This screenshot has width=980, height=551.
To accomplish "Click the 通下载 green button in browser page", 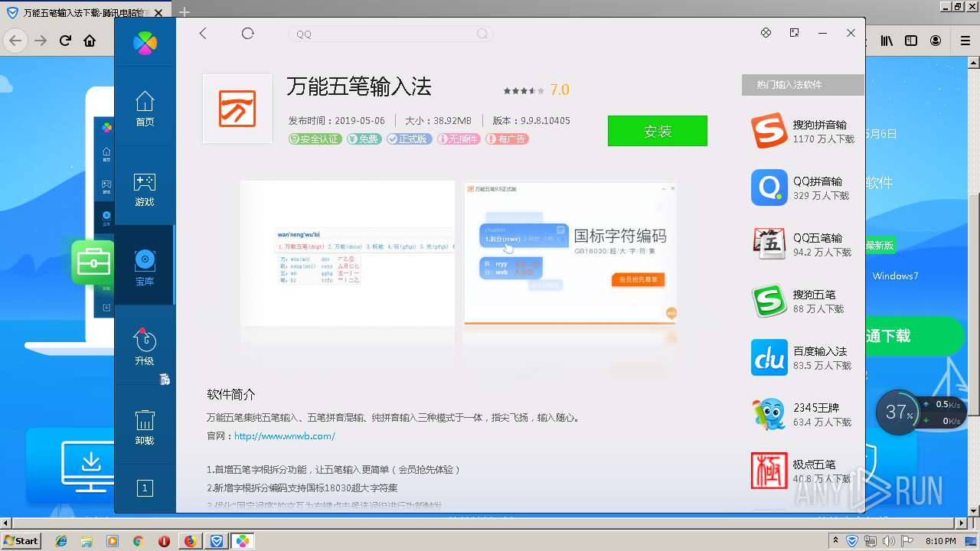I will click(915, 336).
